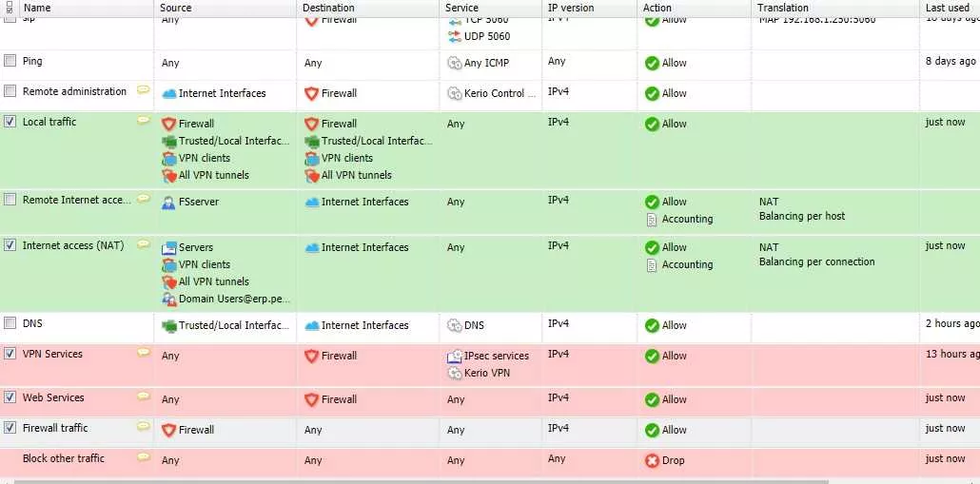Click the DNS service icon in DNS rule
Image resolution: width=980 pixels, height=484 pixels.
point(455,325)
